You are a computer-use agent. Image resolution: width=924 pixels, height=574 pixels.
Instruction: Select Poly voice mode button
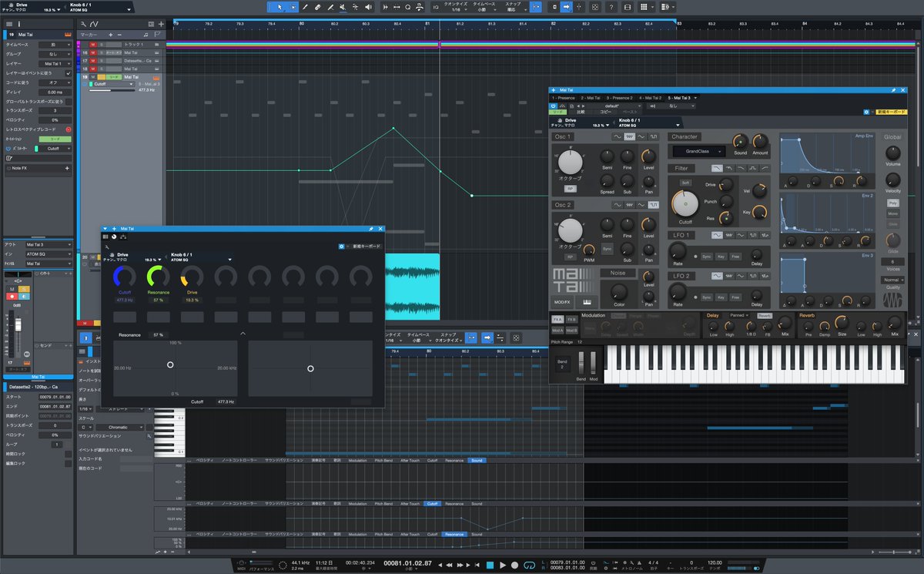coord(892,202)
